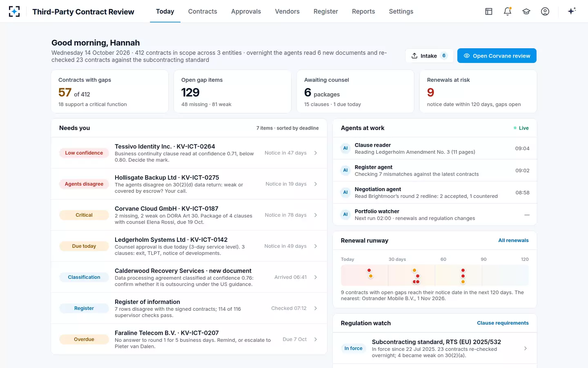Click the AI avatar beside Clause reader
This screenshot has height=368, width=588.
coord(345,148)
